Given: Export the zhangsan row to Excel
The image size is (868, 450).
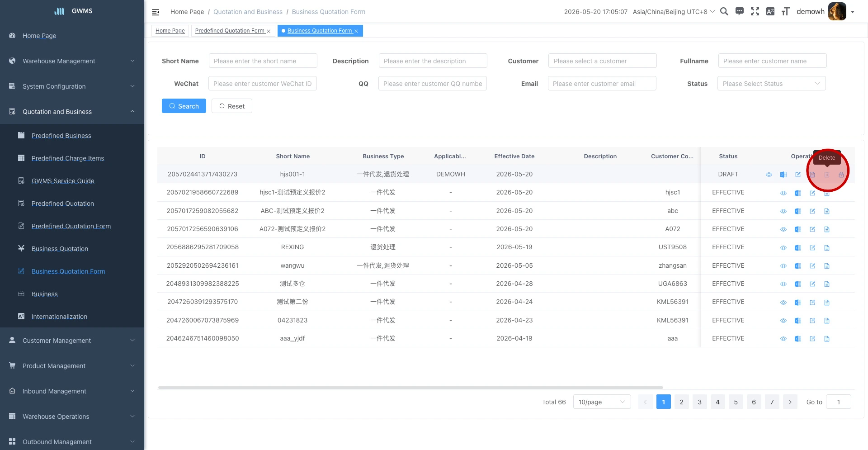Looking at the screenshot, I should pyautogui.click(x=798, y=266).
